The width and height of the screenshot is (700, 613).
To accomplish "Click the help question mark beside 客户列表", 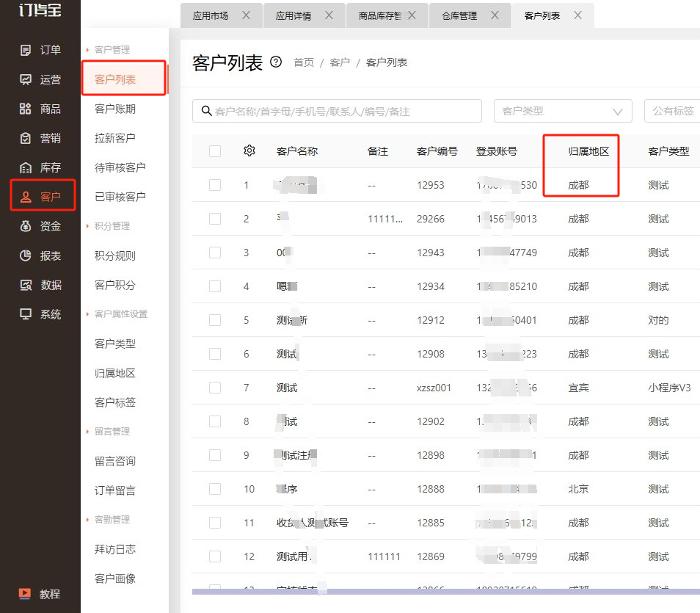I will click(x=276, y=62).
